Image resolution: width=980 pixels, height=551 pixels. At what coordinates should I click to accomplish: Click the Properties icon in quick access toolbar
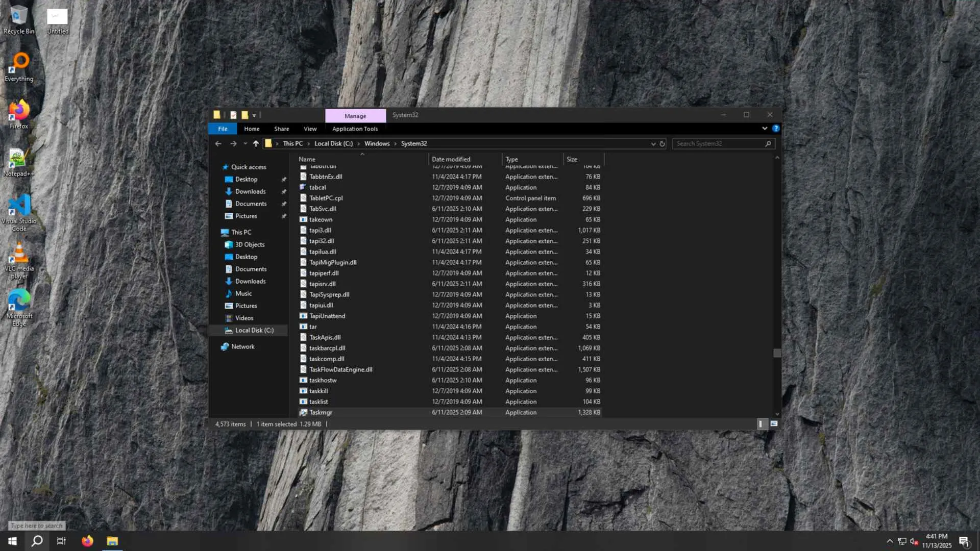click(x=233, y=115)
